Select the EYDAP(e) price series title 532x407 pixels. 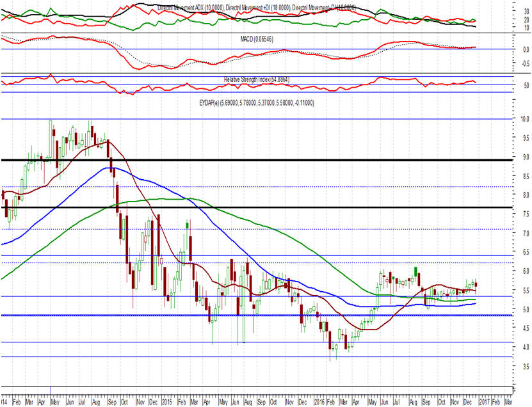(x=257, y=103)
